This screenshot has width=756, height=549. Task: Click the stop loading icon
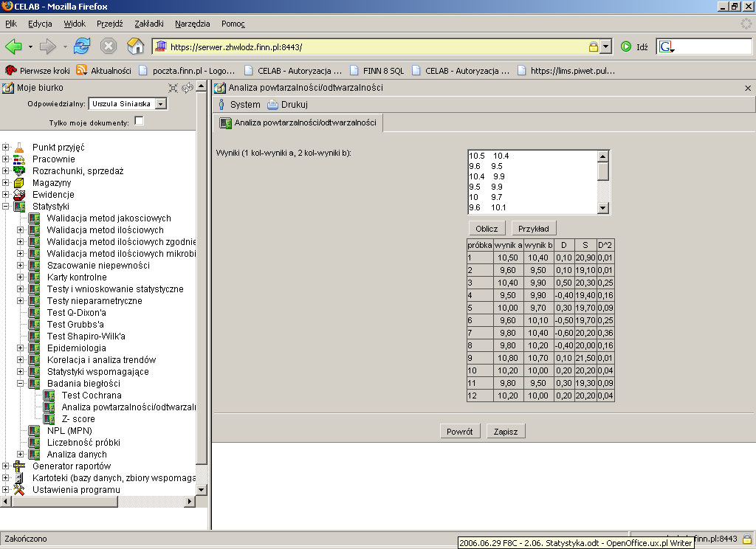109,46
